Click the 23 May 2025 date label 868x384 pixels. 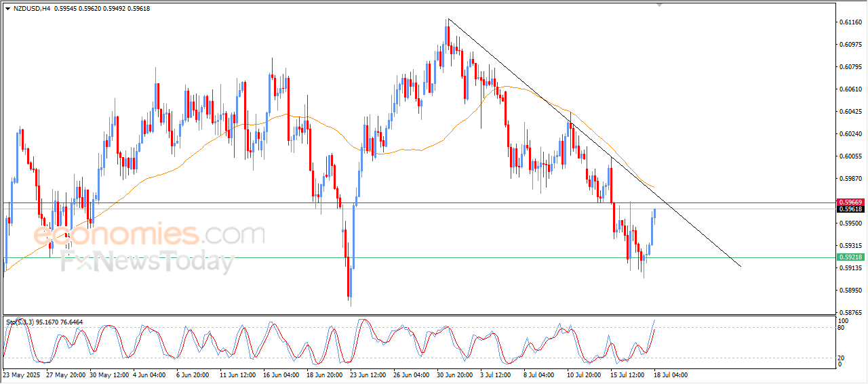click(21, 375)
